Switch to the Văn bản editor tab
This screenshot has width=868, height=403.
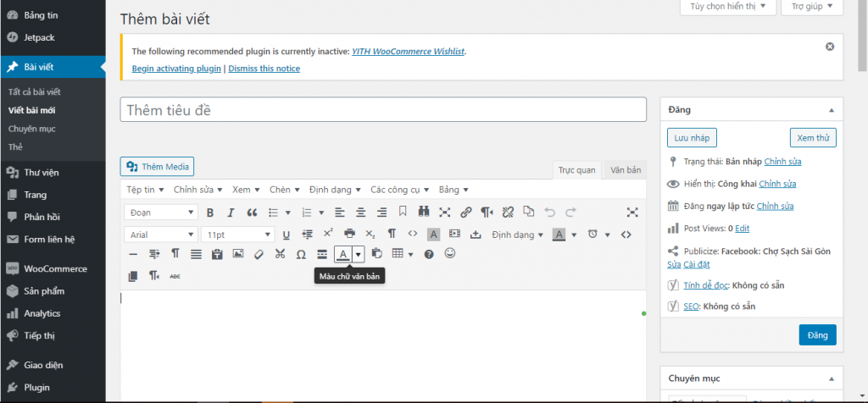[x=626, y=170]
